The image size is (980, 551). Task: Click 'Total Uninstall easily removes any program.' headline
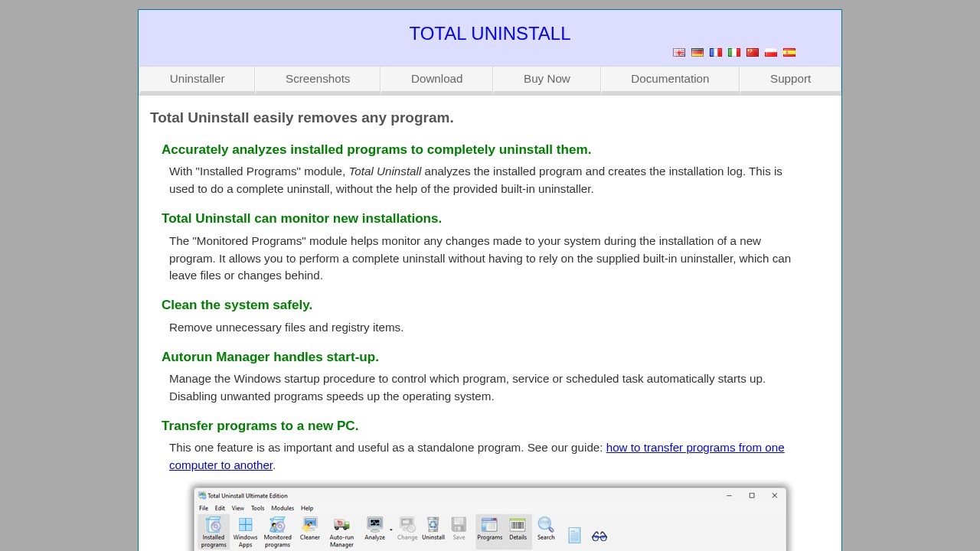(302, 118)
